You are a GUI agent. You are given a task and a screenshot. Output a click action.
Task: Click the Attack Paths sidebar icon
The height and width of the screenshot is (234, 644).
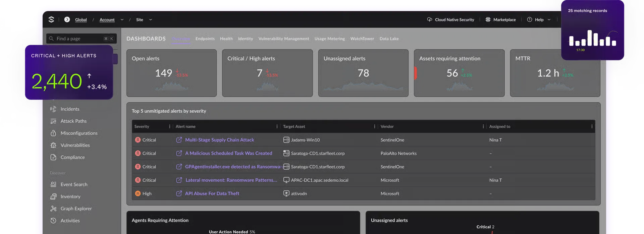point(53,121)
